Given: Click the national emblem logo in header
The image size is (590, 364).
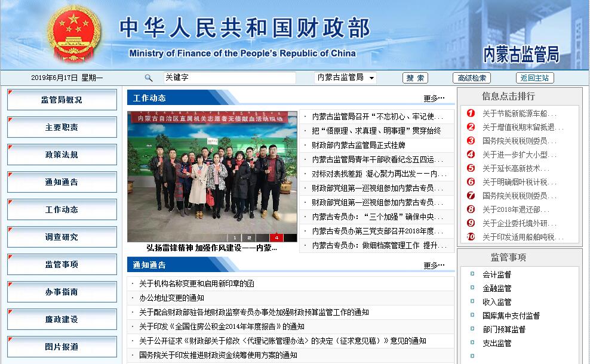Looking at the screenshot, I should [75, 35].
